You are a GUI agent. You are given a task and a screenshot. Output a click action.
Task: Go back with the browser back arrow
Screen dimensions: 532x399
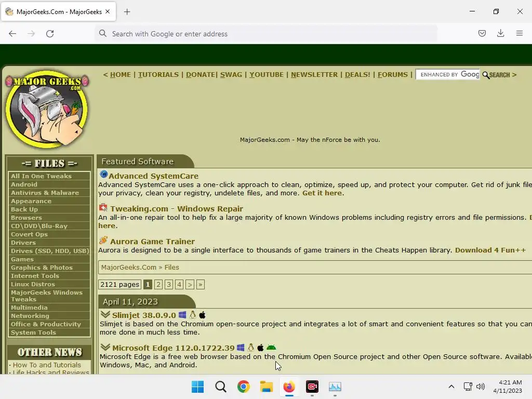pyautogui.click(x=12, y=34)
